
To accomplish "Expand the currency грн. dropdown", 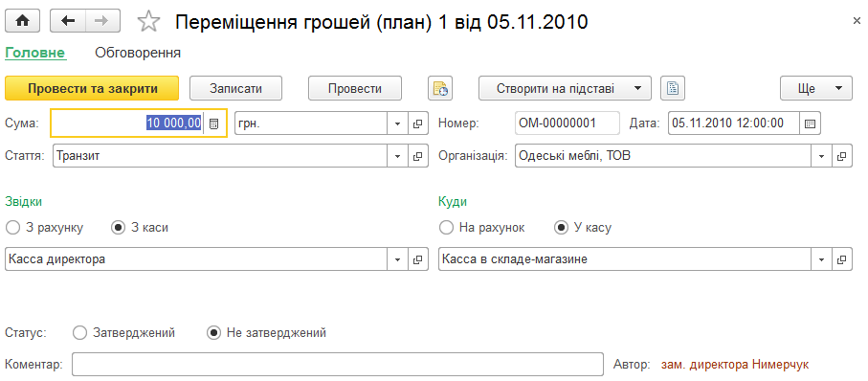I will tap(397, 123).
